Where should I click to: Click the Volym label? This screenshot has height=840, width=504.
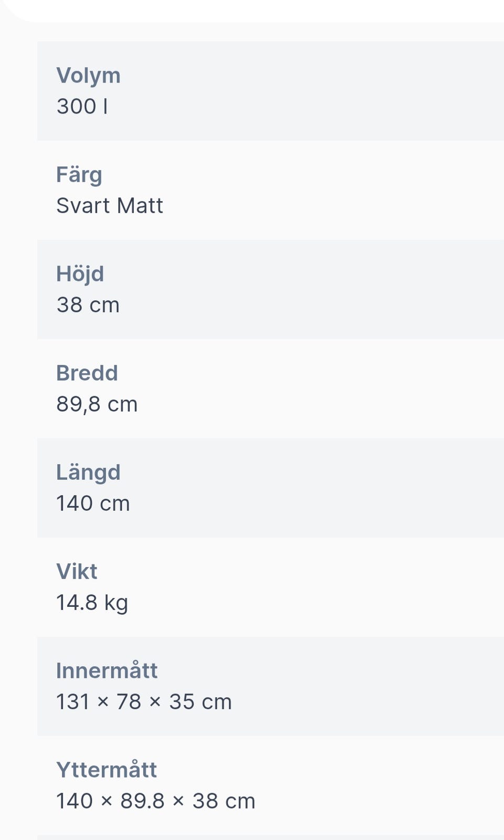(x=88, y=76)
